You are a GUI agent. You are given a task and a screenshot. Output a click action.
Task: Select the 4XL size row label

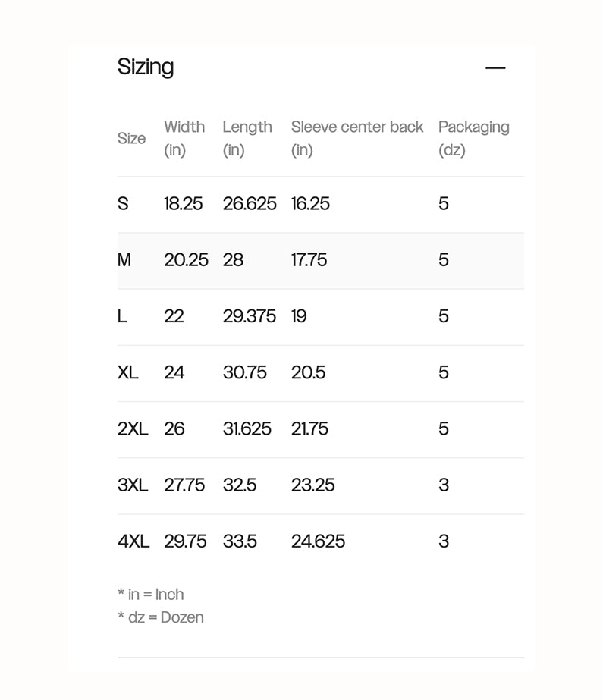[133, 541]
